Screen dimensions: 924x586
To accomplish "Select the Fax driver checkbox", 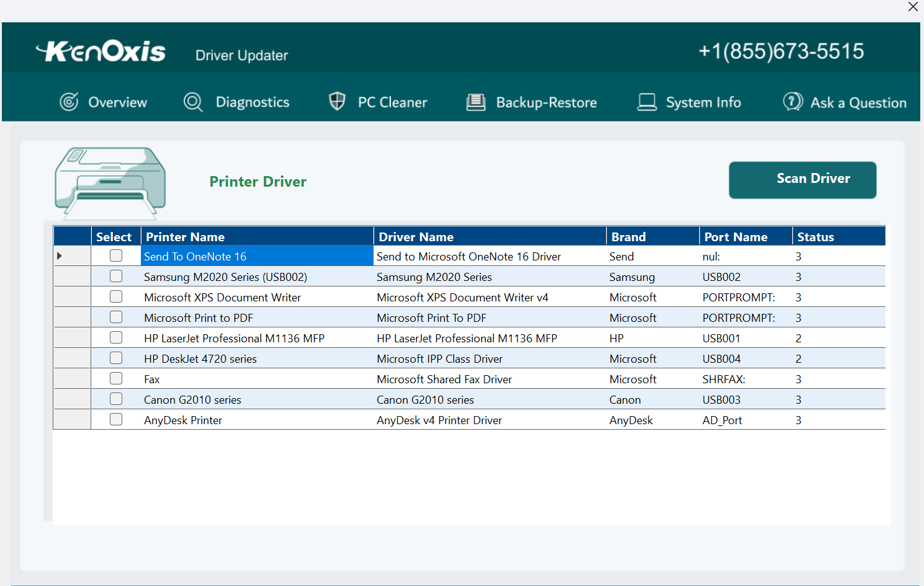I will [116, 378].
